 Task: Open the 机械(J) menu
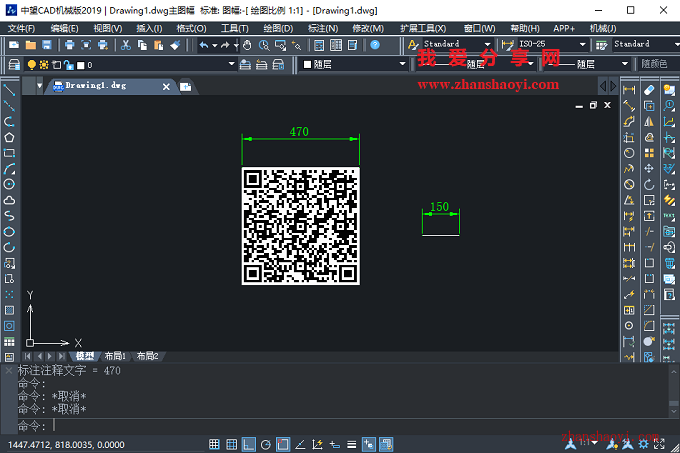[603, 29]
